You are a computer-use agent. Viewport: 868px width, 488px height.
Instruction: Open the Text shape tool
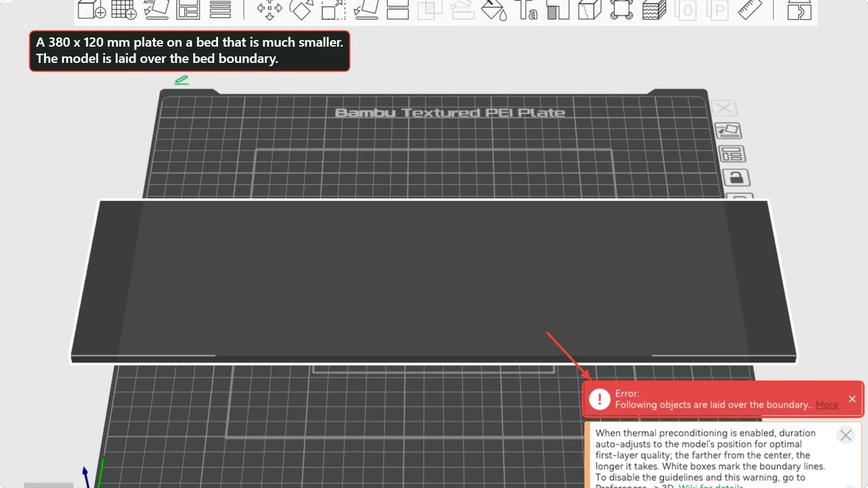click(x=526, y=9)
